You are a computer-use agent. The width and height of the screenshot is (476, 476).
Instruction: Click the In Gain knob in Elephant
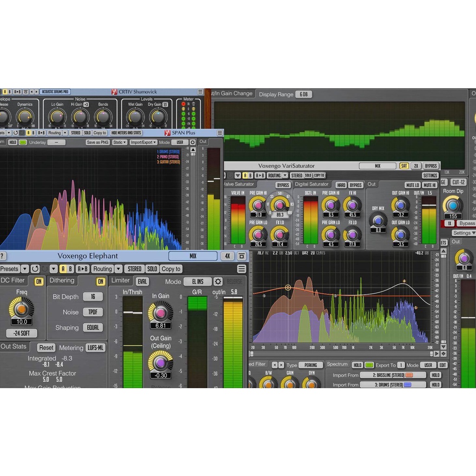[x=160, y=311]
